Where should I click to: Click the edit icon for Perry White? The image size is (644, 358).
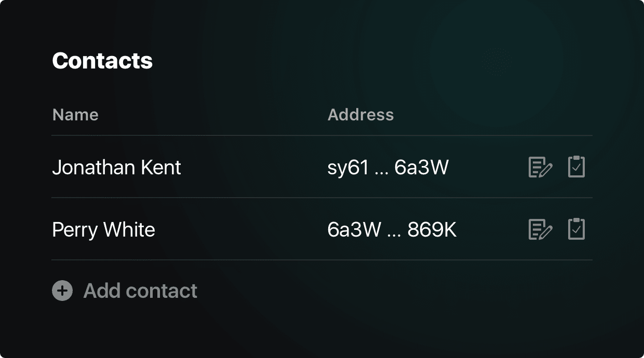540,229
